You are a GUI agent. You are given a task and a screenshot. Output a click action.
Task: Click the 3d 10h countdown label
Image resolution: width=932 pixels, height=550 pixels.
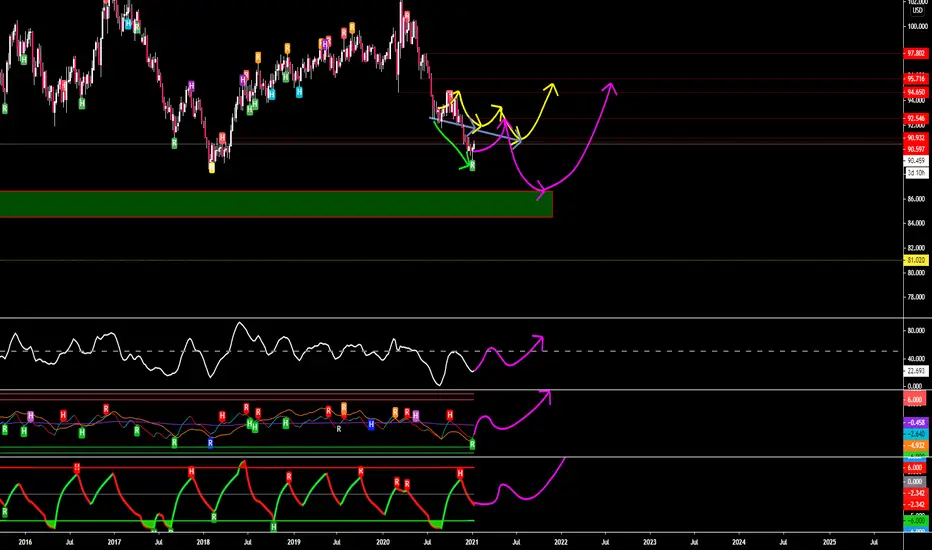tap(916, 173)
